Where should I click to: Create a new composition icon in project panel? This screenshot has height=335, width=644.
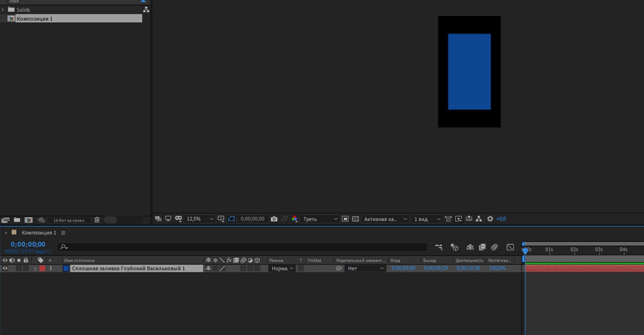[29, 220]
